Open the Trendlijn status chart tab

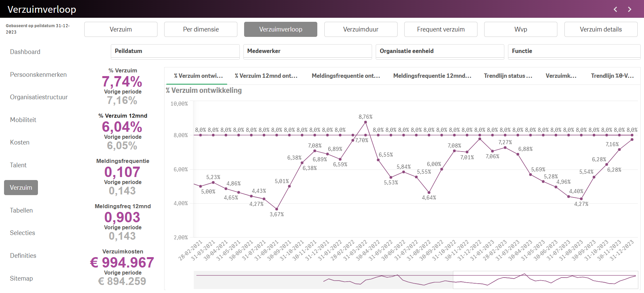coord(508,76)
